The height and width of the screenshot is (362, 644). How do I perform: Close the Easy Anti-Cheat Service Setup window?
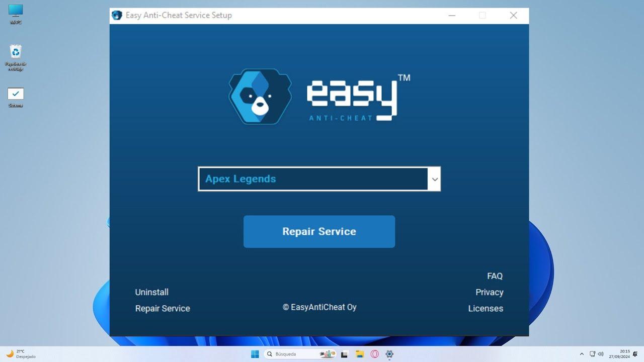click(x=513, y=16)
